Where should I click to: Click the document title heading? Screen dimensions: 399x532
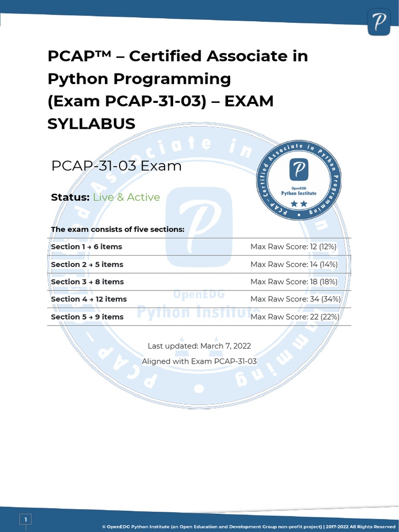[178, 89]
